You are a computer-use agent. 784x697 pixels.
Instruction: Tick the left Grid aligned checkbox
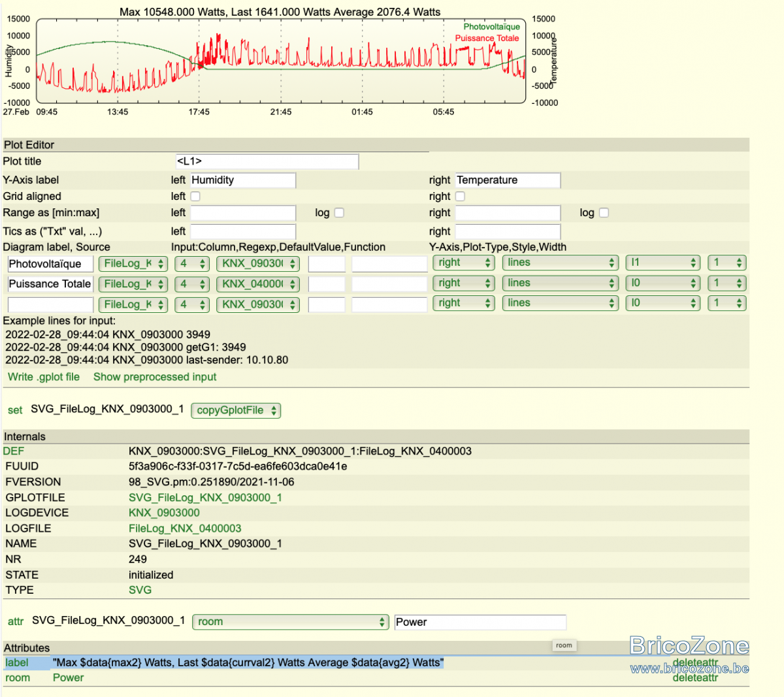[x=195, y=196]
